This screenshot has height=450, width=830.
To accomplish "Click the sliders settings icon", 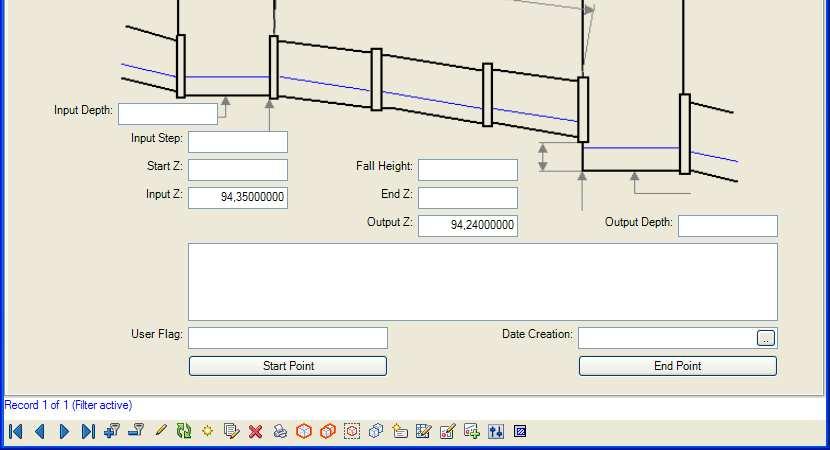I will 496,431.
